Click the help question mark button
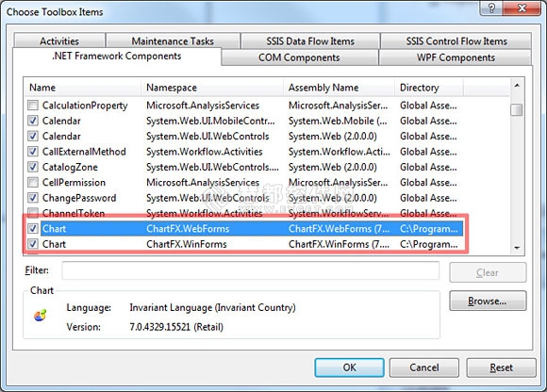This screenshot has width=547, height=392. click(x=491, y=8)
